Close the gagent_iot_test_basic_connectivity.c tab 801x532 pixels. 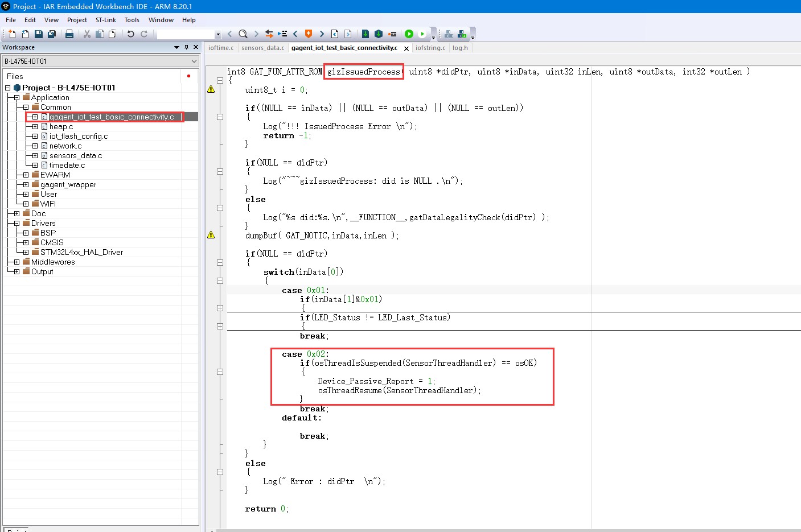[x=406, y=48]
